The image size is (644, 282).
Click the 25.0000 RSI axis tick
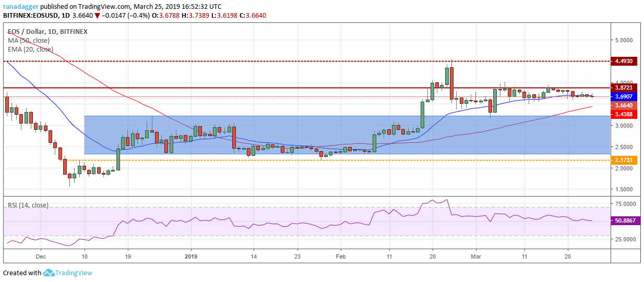(625, 239)
